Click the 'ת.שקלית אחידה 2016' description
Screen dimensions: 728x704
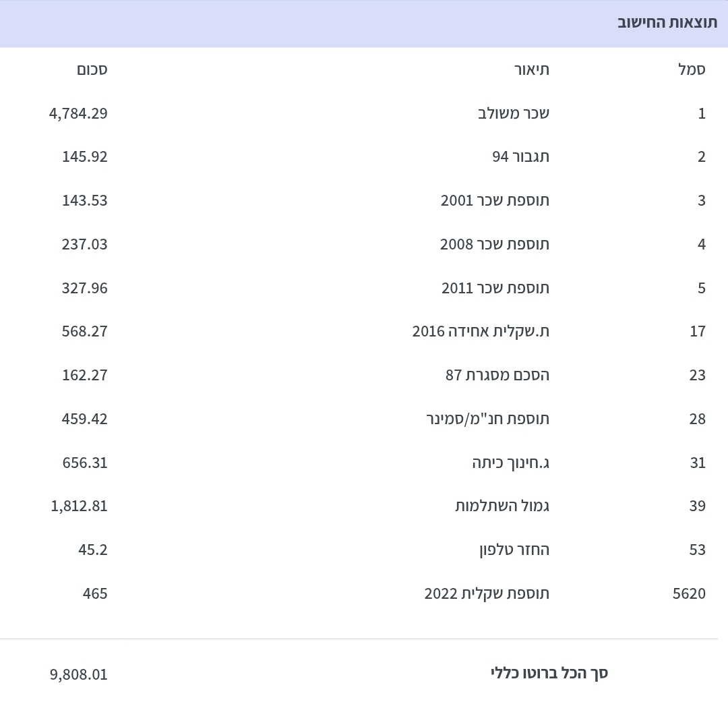481,331
